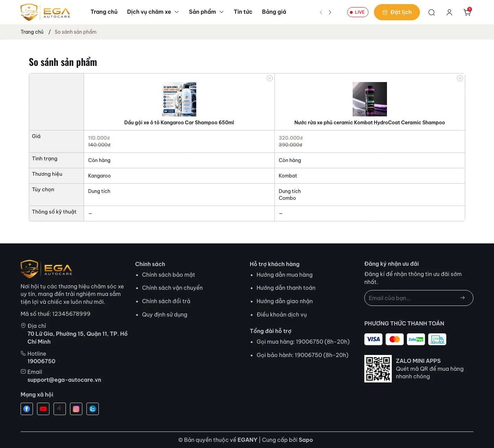Click the Kombat brand cell
The width and height of the screenshot is (494, 448).
pyautogui.click(x=288, y=176)
